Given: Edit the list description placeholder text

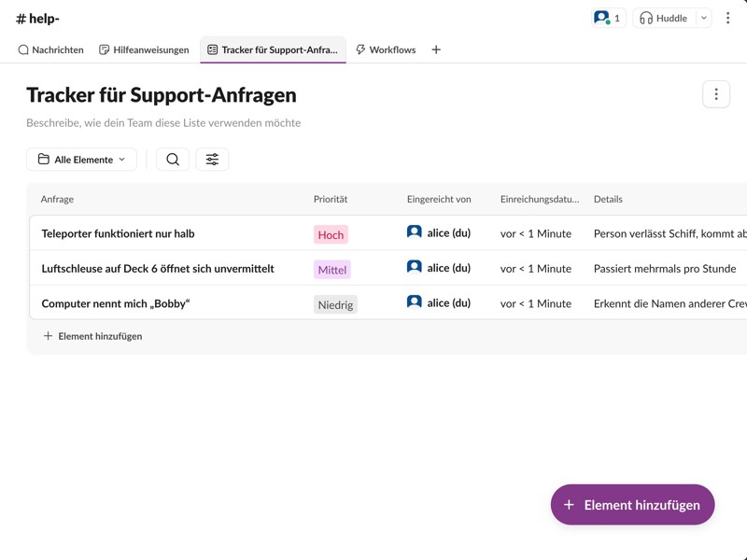Looking at the screenshot, I should pos(163,122).
